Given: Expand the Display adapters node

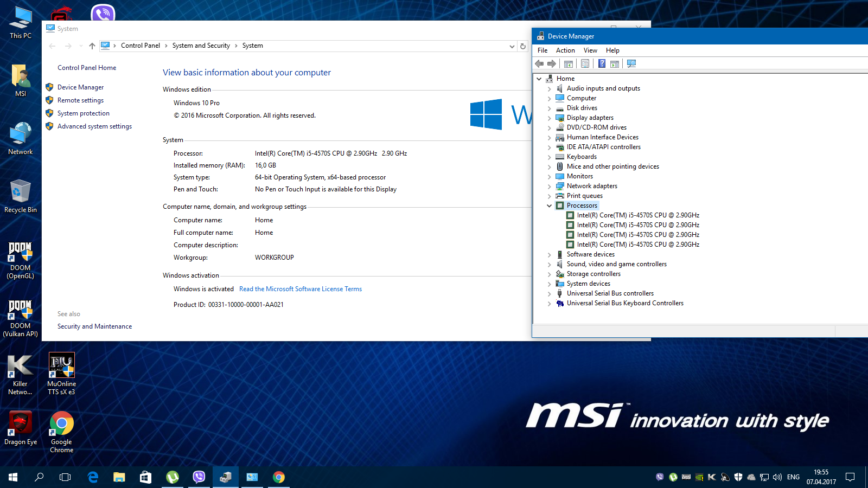Looking at the screenshot, I should click(549, 118).
